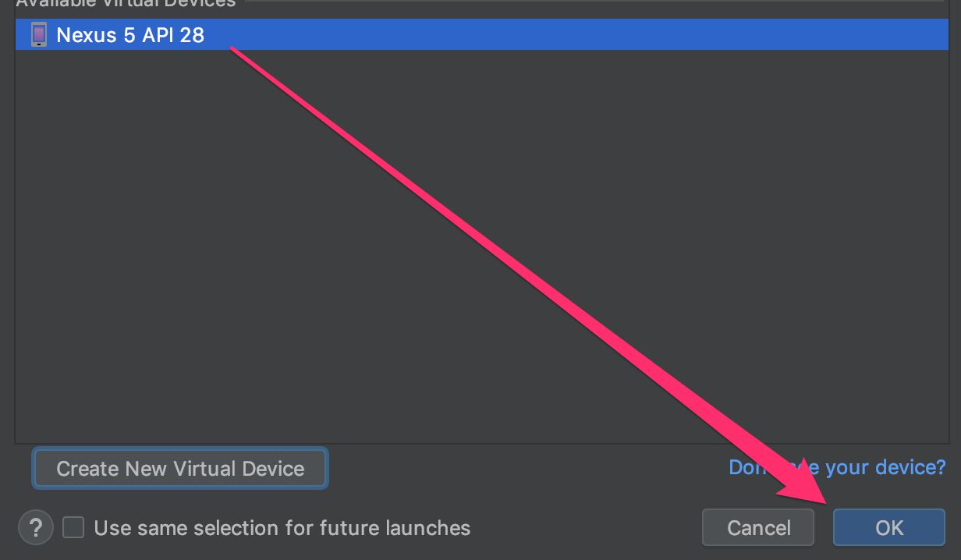The width and height of the screenshot is (961, 560).
Task: Click the Available Virtual Devices section header
Action: click(126, 3)
